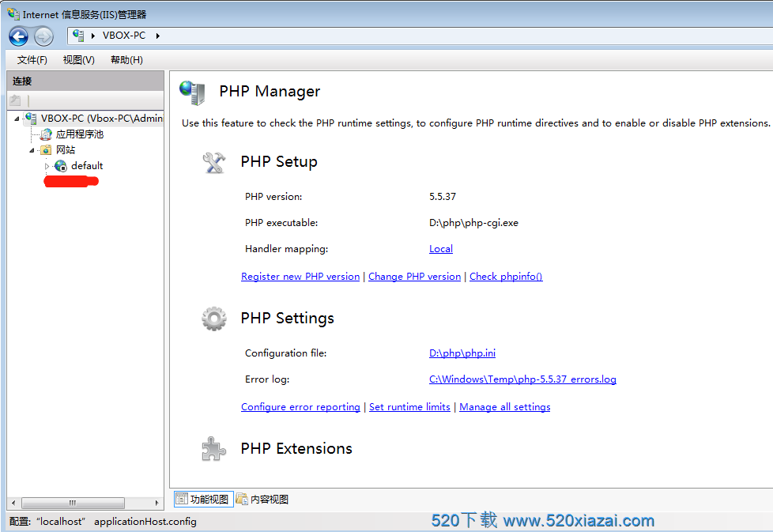The width and height of the screenshot is (773, 532).
Task: Click the 网站 folder icon
Action: 46,150
